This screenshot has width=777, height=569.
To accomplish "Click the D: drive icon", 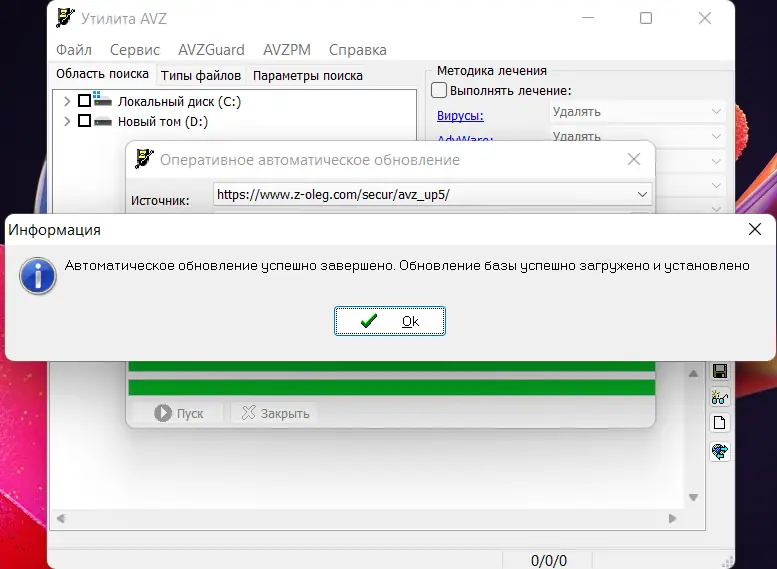I will [103, 121].
